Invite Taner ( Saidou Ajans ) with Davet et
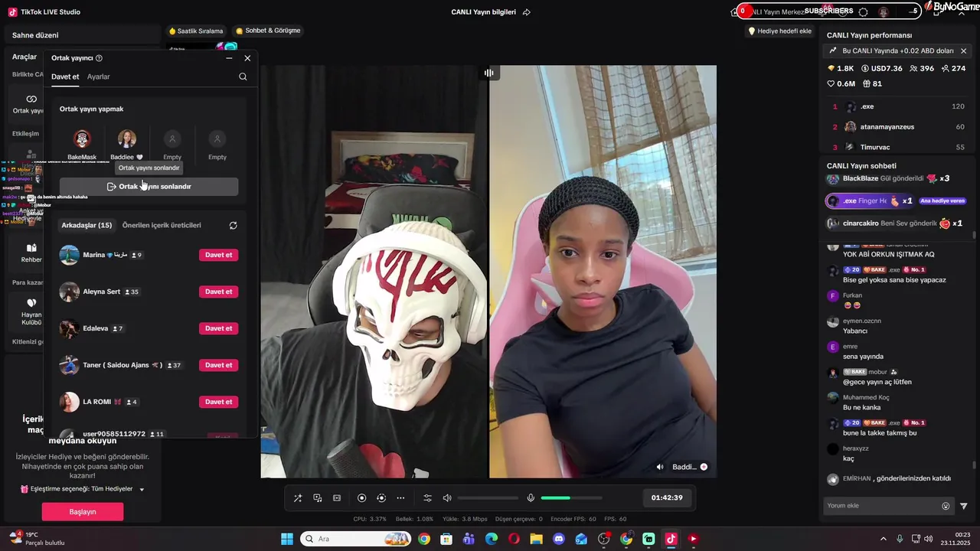The image size is (980, 551). pyautogui.click(x=218, y=365)
